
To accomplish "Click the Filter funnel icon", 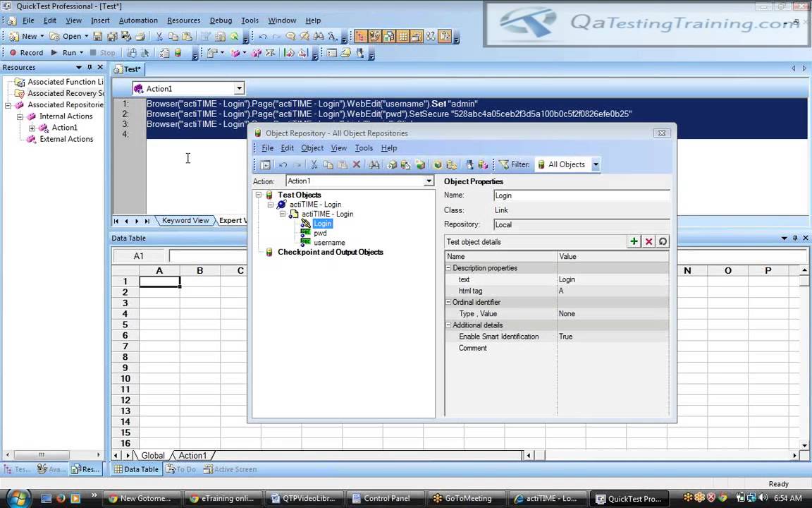I will pos(503,165).
